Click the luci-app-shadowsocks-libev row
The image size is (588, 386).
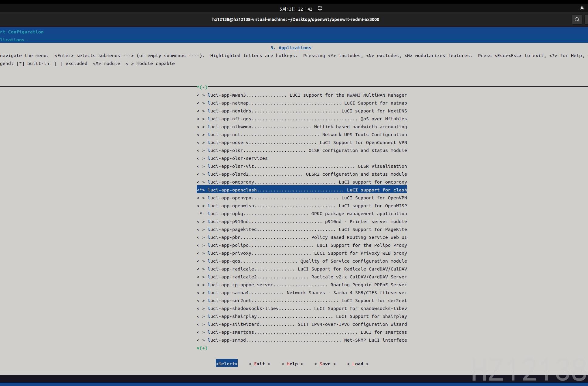(302, 308)
